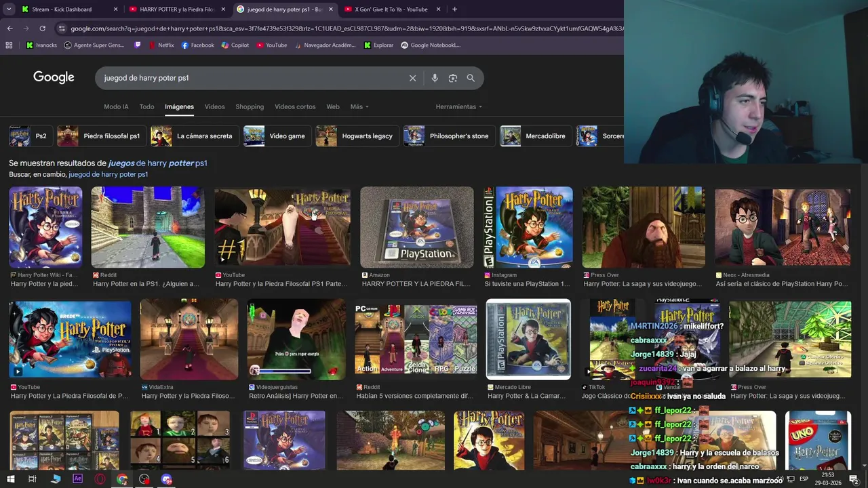Viewport: 868px width, 488px height.
Task: Open the Videojueguistas Retro Análisis image
Action: [x=296, y=339]
